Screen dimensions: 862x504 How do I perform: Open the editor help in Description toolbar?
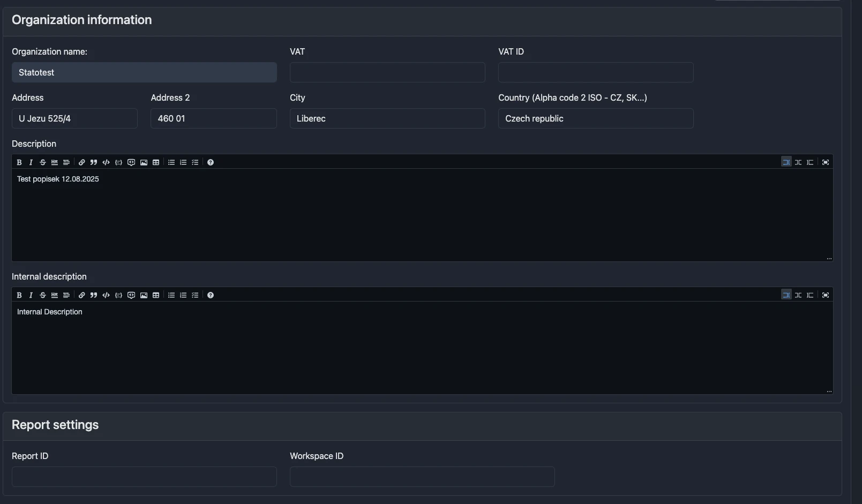[x=211, y=162]
